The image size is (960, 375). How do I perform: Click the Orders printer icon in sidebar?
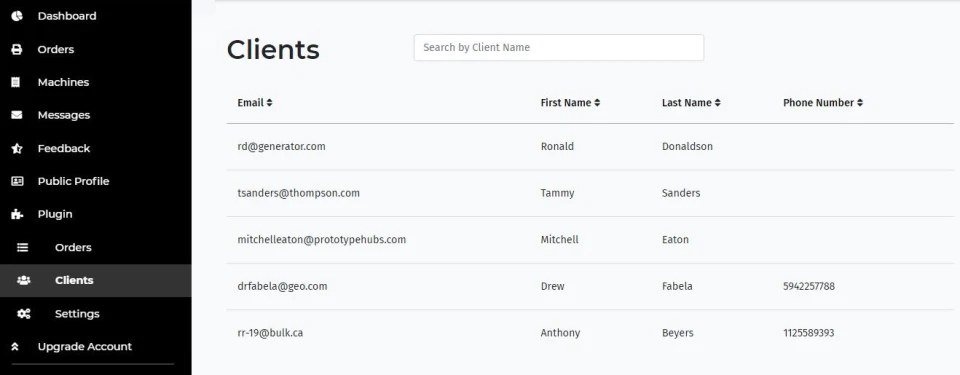tap(17, 49)
